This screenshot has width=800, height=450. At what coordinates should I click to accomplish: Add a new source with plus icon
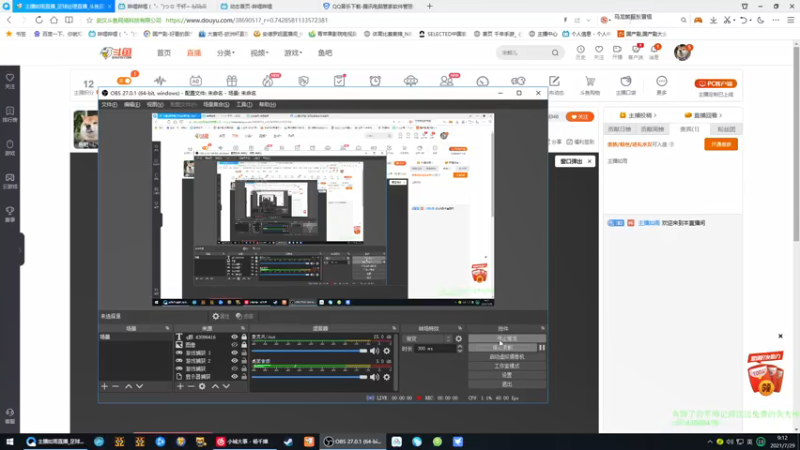(x=180, y=387)
